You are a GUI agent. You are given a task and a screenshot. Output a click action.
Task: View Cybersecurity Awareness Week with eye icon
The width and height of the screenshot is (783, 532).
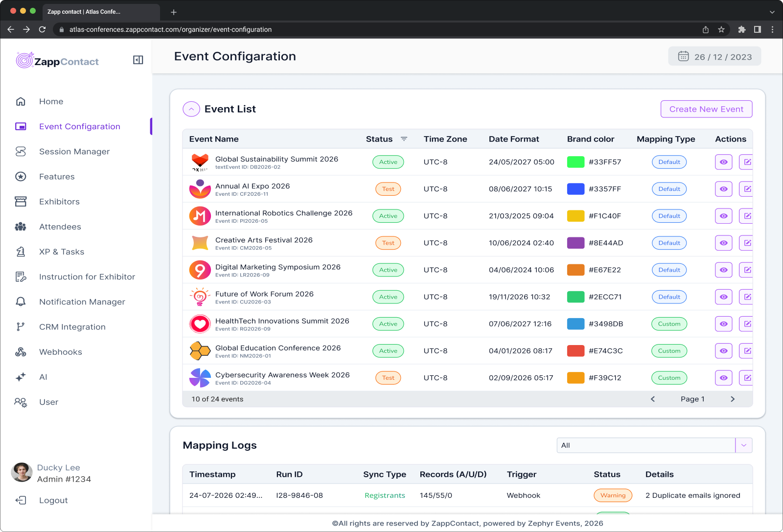[724, 377]
